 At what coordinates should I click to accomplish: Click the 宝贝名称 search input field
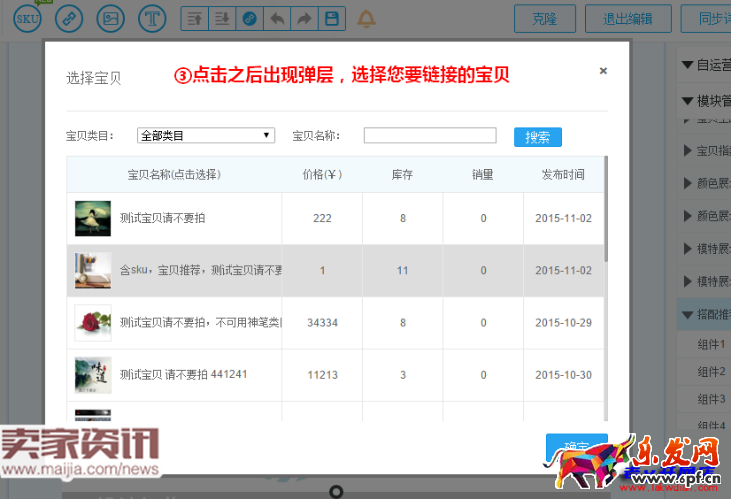coord(430,135)
